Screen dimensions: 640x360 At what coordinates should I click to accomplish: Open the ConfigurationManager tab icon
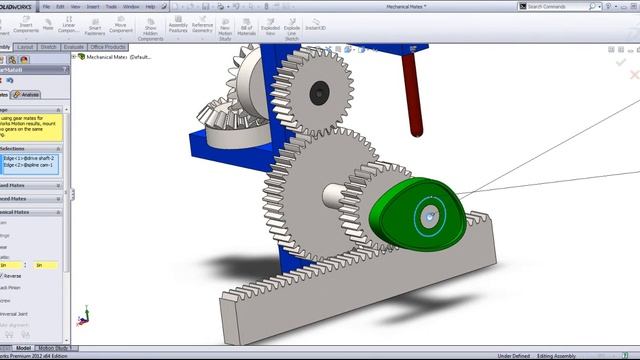tap(12, 60)
